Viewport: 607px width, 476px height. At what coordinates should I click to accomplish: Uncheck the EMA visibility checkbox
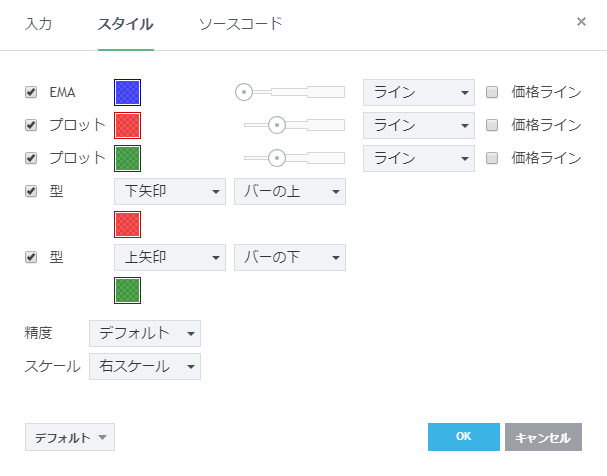tap(31, 93)
